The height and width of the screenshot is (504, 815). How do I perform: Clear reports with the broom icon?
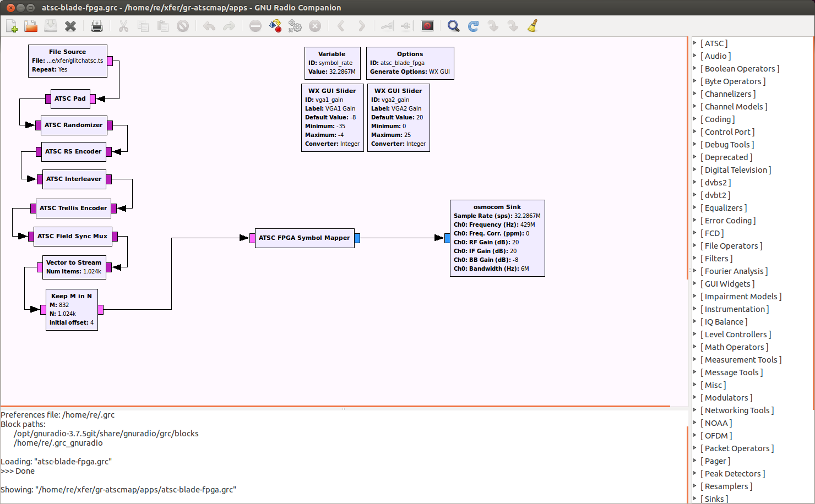click(x=533, y=26)
